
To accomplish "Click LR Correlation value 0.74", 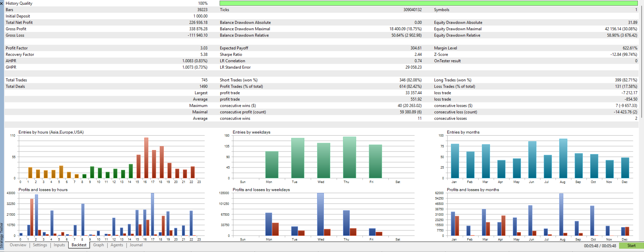I will [418, 61].
